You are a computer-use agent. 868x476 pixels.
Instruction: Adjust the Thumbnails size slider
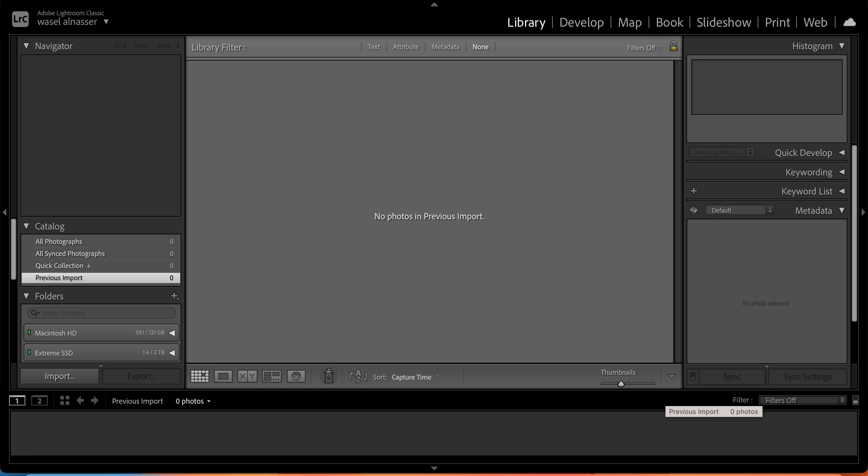tap(621, 384)
